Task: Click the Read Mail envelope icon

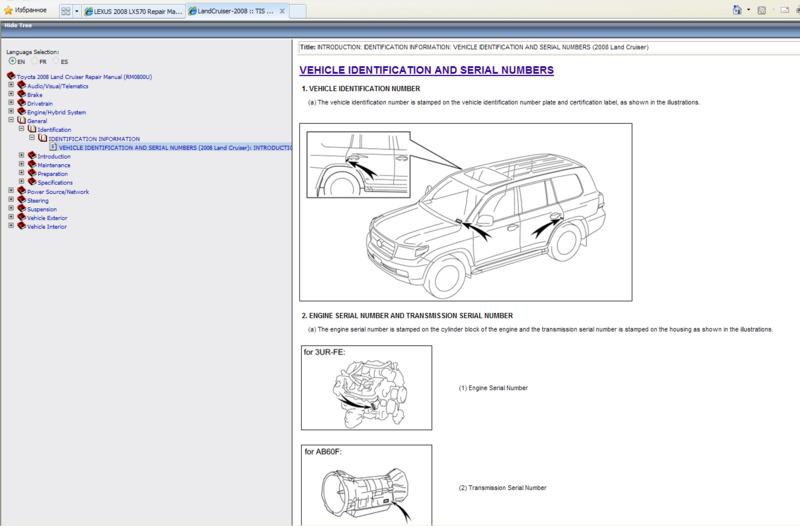Action: (785, 10)
